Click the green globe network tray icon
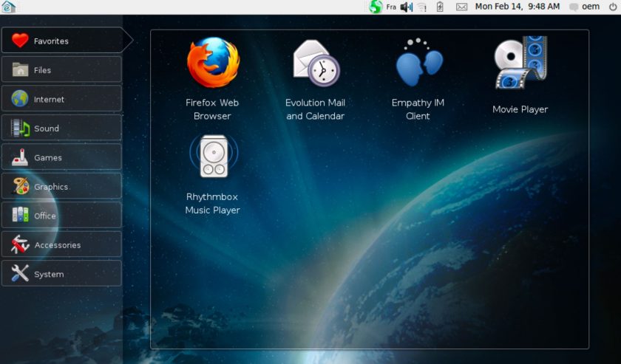The height and width of the screenshot is (364, 621). coord(376,7)
